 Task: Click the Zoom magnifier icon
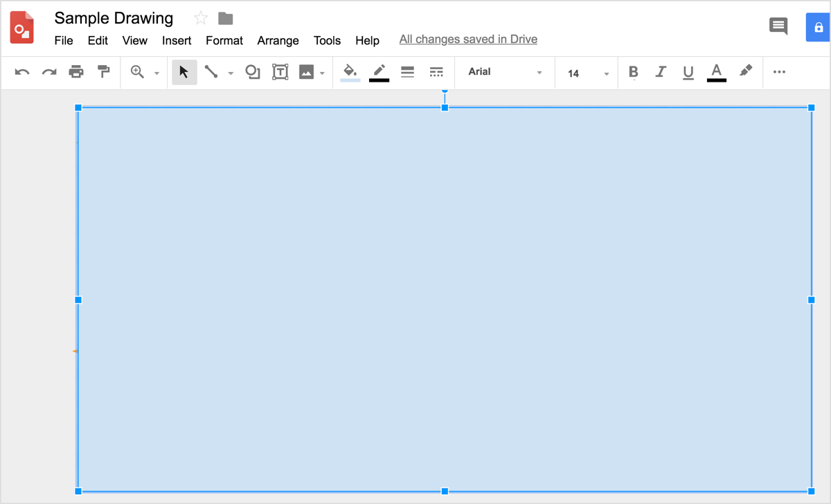point(137,72)
